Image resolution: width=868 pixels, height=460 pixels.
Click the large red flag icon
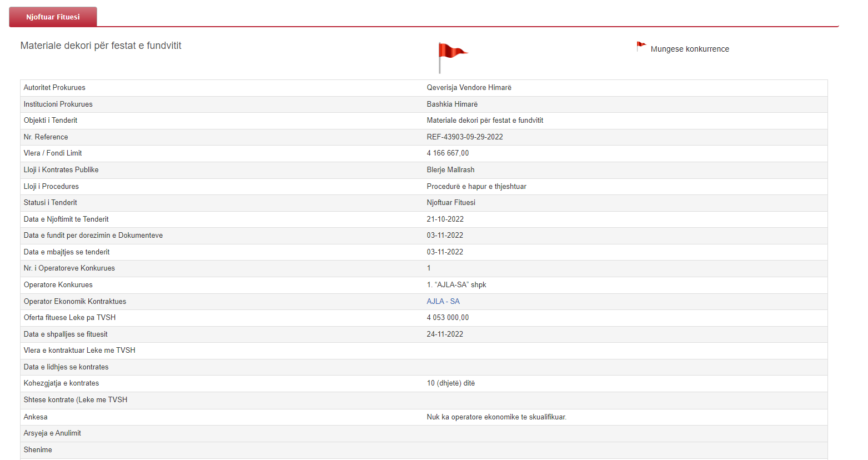click(451, 54)
